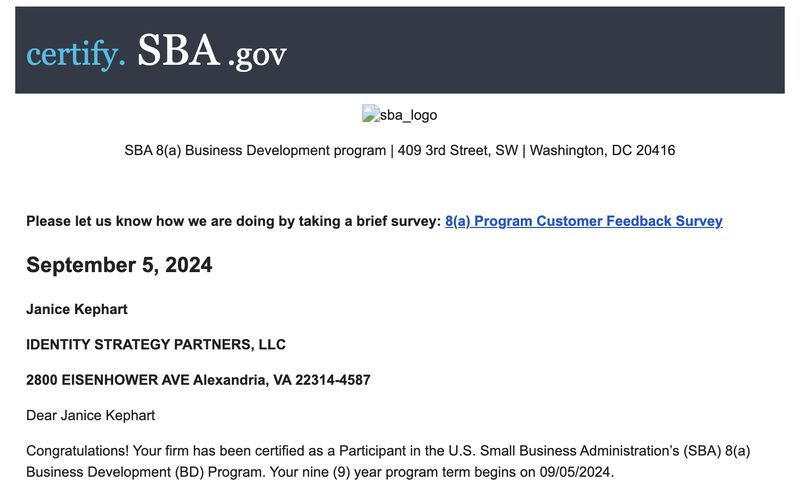Click "SBA 8(a) Business Development program" text

[x=255, y=151]
